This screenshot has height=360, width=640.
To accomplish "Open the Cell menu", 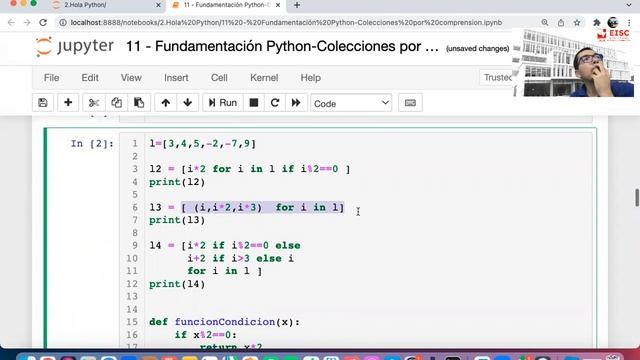I will 219,78.
